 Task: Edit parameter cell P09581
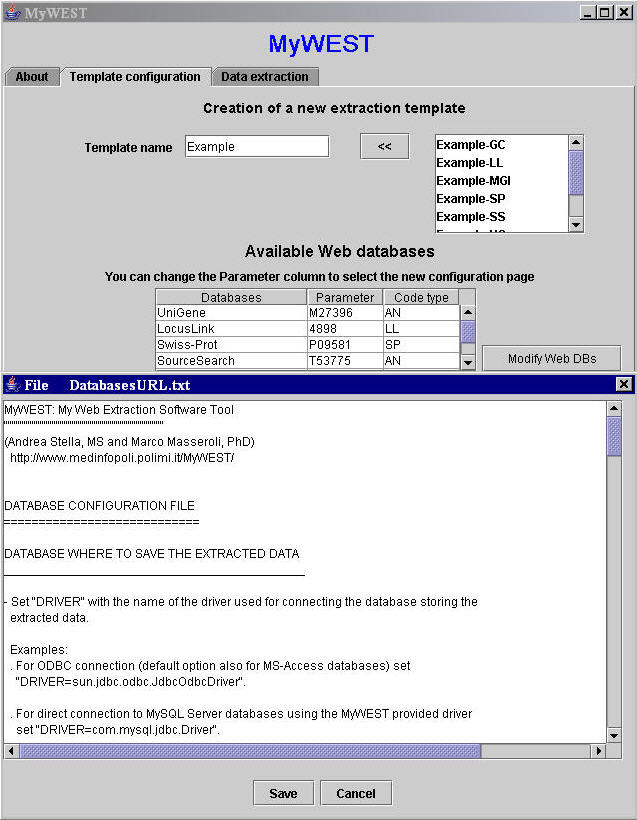pyautogui.click(x=345, y=345)
